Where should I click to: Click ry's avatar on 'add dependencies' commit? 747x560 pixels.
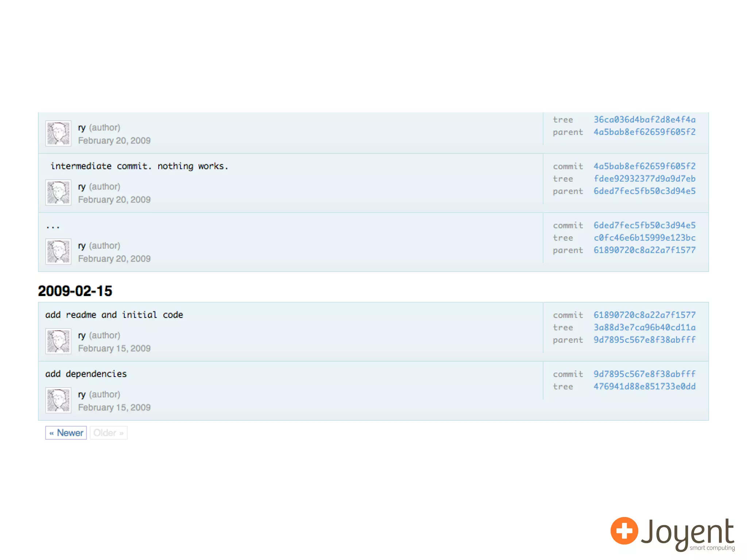[x=58, y=400]
